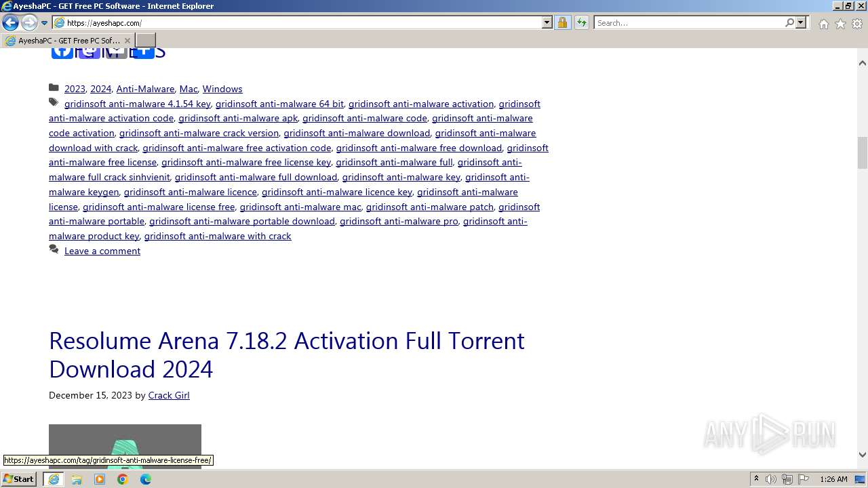Click the search magnifier icon
Viewport: 868px width, 488px height.
pyautogui.click(x=789, y=22)
